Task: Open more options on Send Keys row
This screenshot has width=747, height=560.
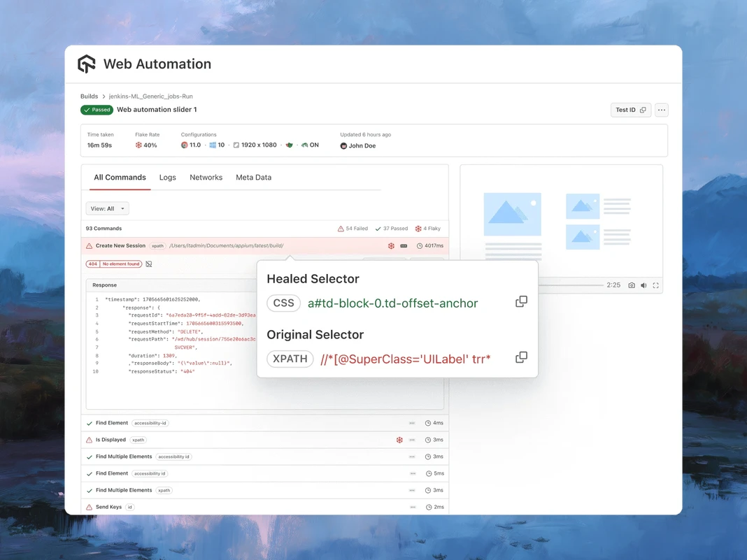Action: point(413,507)
